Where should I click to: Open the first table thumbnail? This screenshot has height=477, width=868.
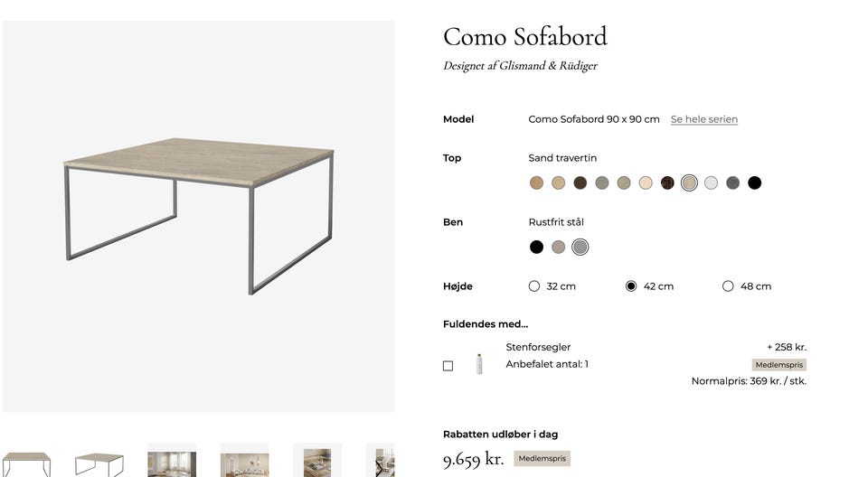tap(25, 463)
